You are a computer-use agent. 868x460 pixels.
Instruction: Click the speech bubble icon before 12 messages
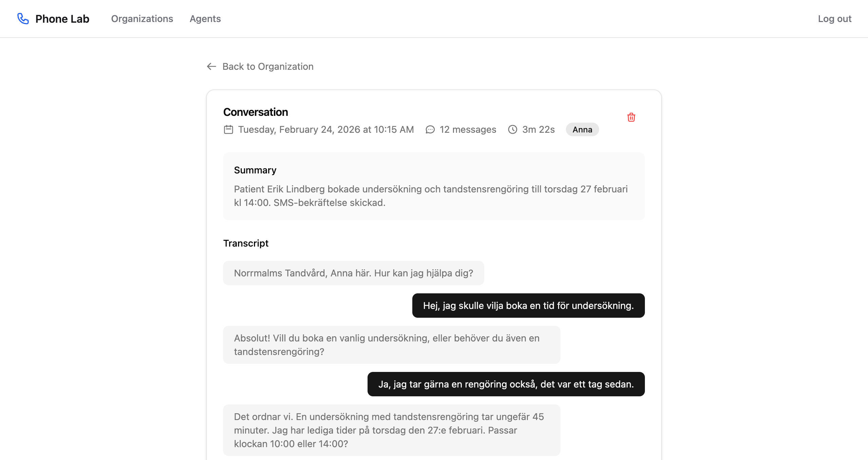[x=430, y=129]
